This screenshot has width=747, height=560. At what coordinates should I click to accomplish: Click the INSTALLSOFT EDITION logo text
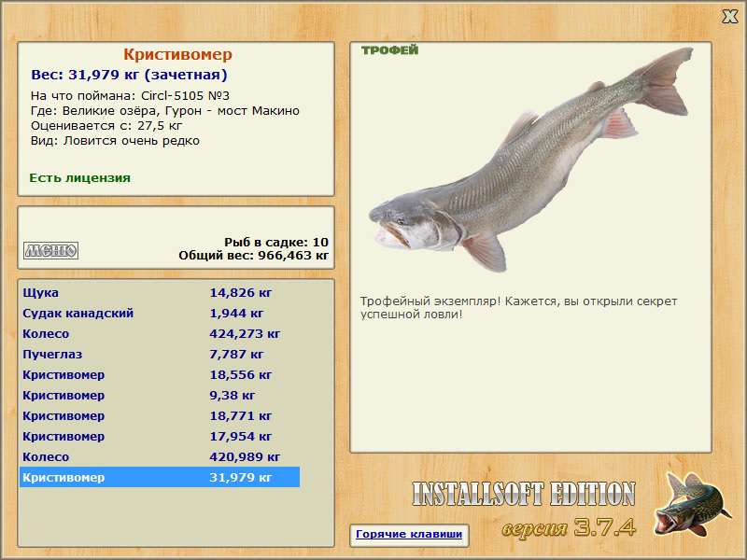523,495
